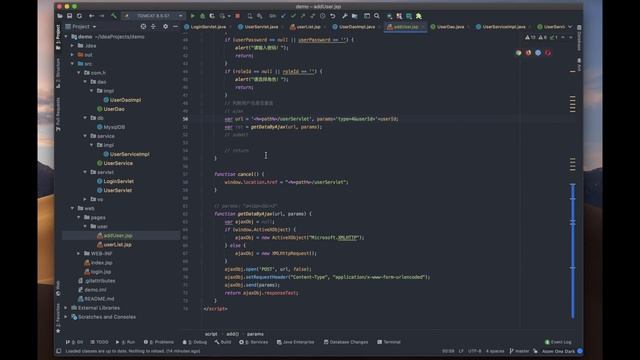Hide the Project panel with minus icon

click(175, 27)
